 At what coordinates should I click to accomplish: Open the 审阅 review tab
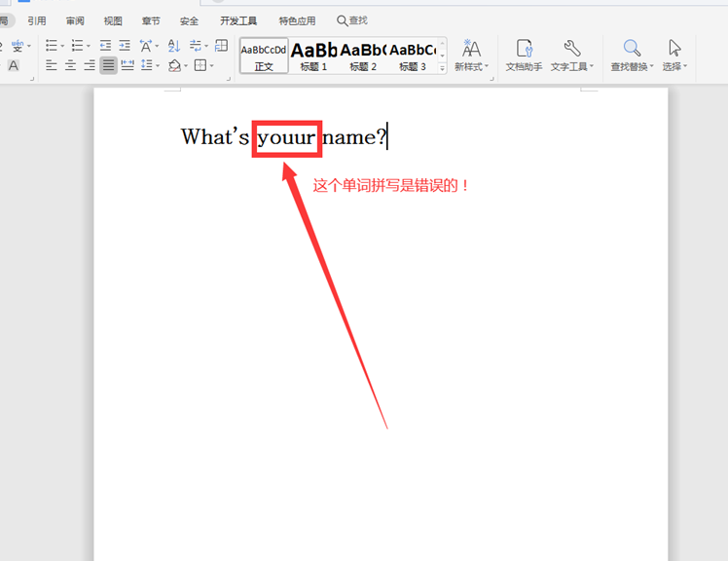[75, 20]
